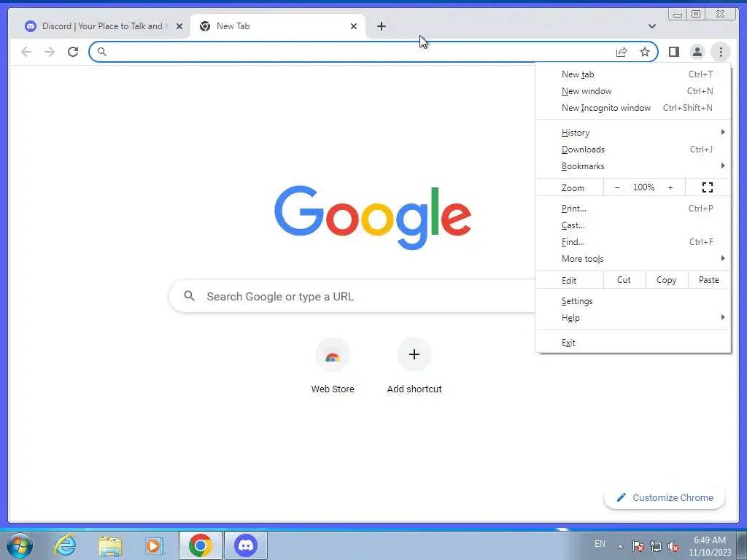This screenshot has width=747, height=560.
Task: Open a new tab with plus button
Action: tap(381, 26)
